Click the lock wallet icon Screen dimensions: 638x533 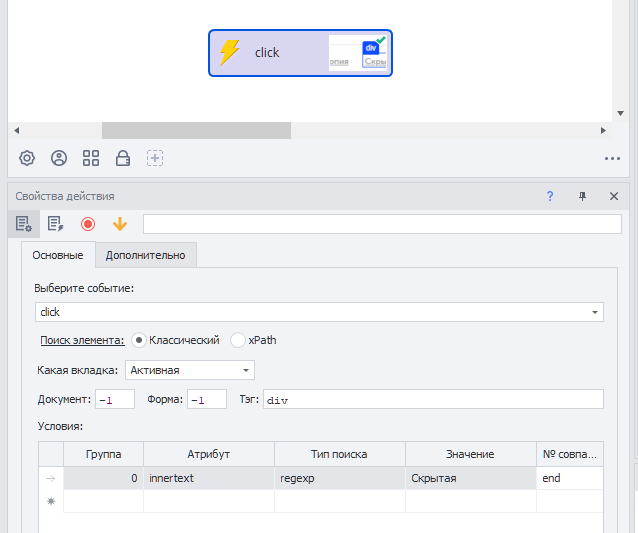(123, 158)
